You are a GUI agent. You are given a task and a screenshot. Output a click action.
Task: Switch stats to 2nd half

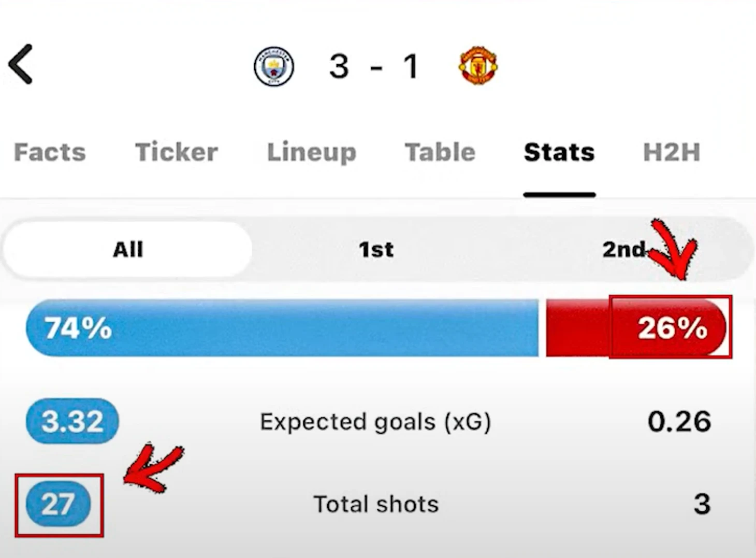click(624, 250)
